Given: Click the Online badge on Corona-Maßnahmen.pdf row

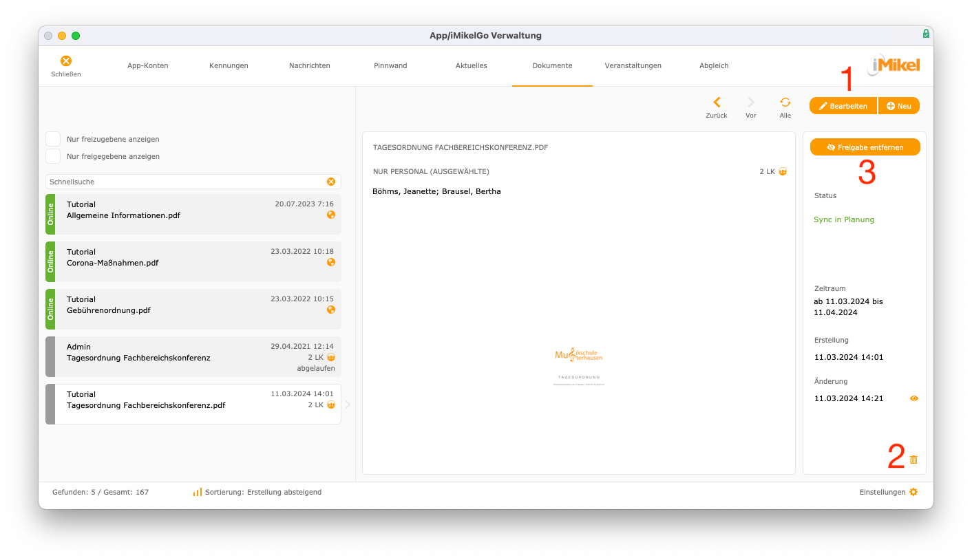Looking at the screenshot, I should 50,261.
